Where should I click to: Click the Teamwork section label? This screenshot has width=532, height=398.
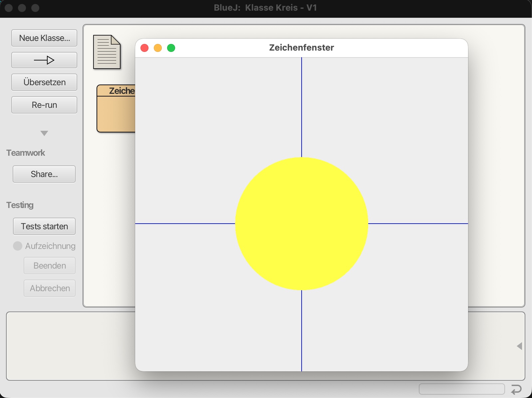pyautogui.click(x=26, y=153)
